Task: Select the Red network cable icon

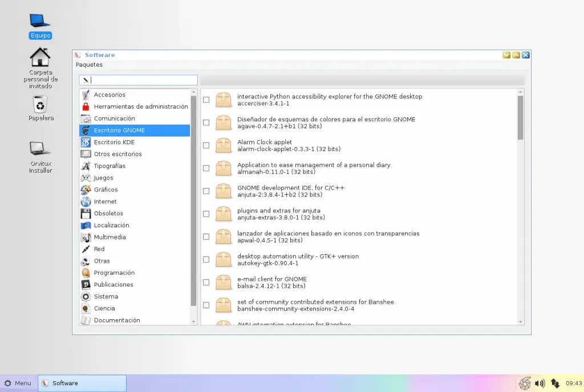Action: click(86, 249)
